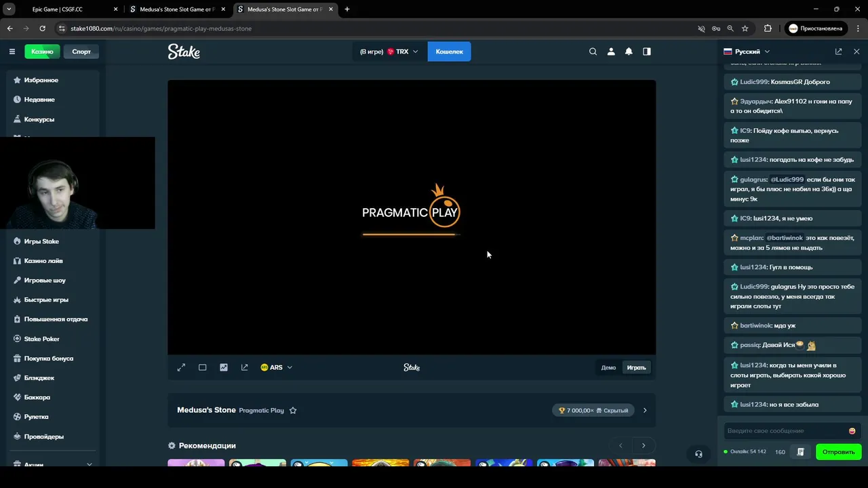The image size is (868, 488).
Task: Click the Кошелек button
Action: (x=449, y=52)
